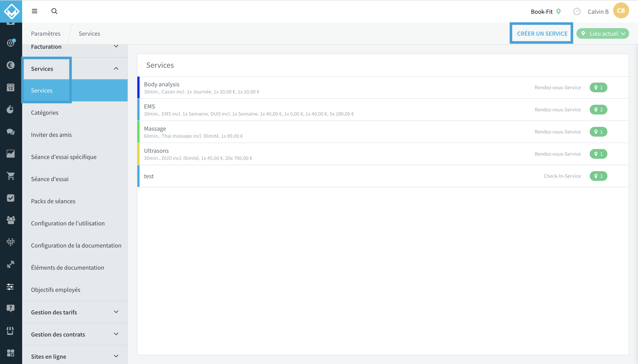Open the stopwatch icon in sidebar
638x364 pixels.
[10, 110]
